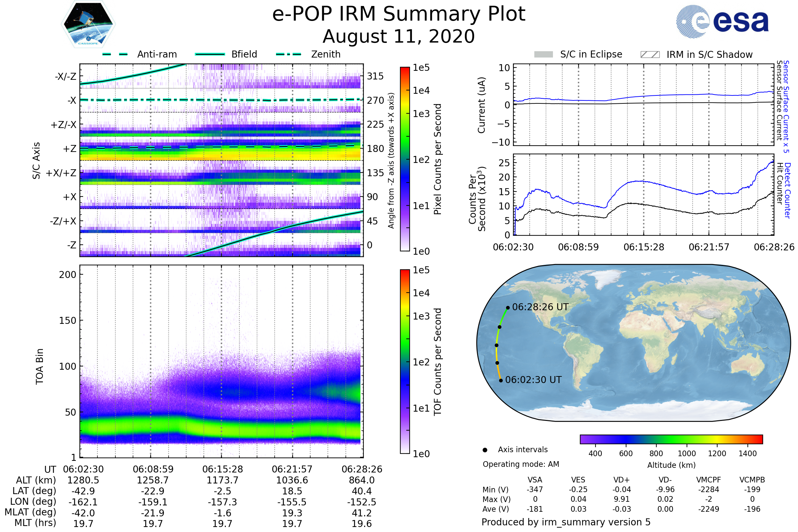
Task: Click the Altitude (km) horizontal colorbar
Action: click(x=671, y=439)
